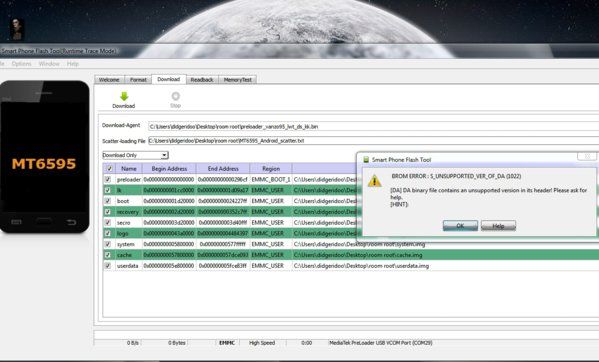Uncheck the cache partition checkbox
599x362 pixels.
click(108, 255)
